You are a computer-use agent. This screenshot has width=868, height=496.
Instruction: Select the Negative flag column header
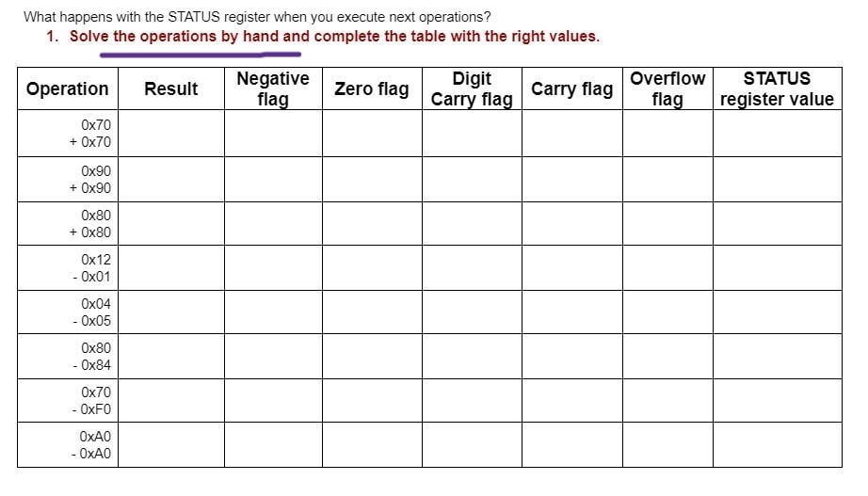pyautogui.click(x=273, y=88)
